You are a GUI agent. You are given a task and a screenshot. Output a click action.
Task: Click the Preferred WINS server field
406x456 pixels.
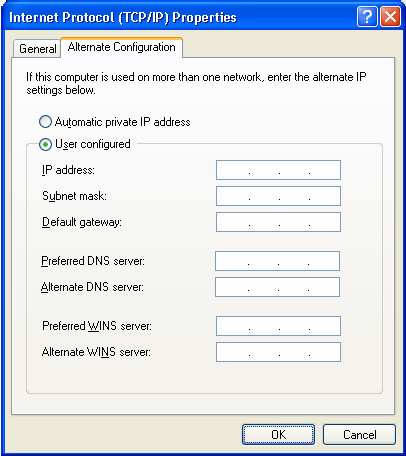tap(278, 326)
